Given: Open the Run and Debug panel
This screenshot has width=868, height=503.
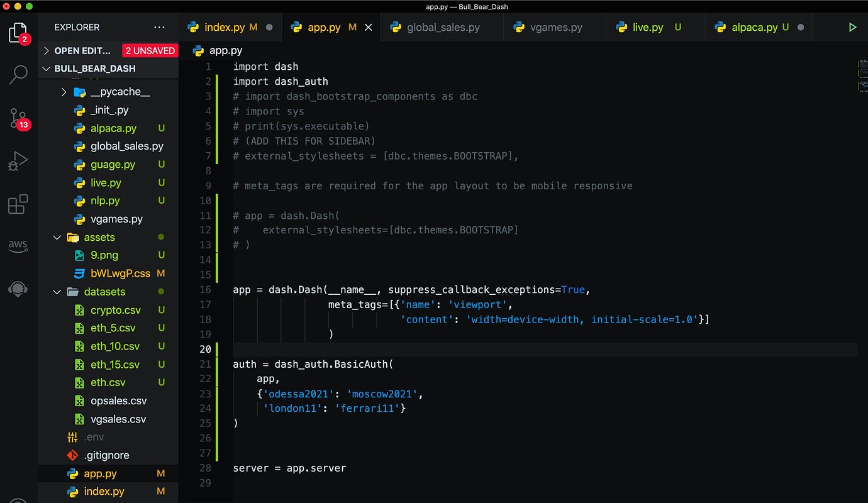Looking at the screenshot, I should click(x=18, y=160).
